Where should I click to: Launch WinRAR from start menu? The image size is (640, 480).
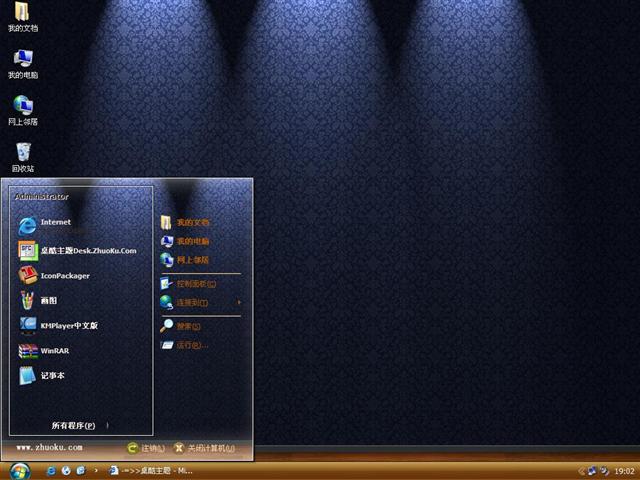43,351
